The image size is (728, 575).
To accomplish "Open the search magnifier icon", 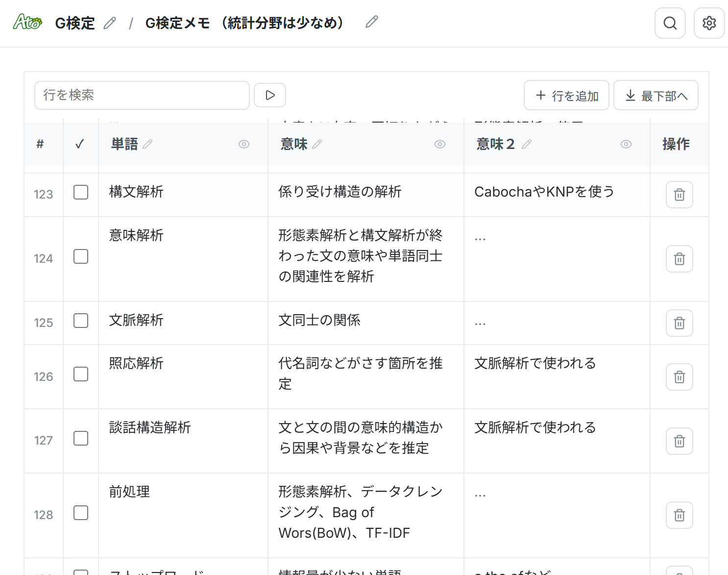I will click(670, 23).
